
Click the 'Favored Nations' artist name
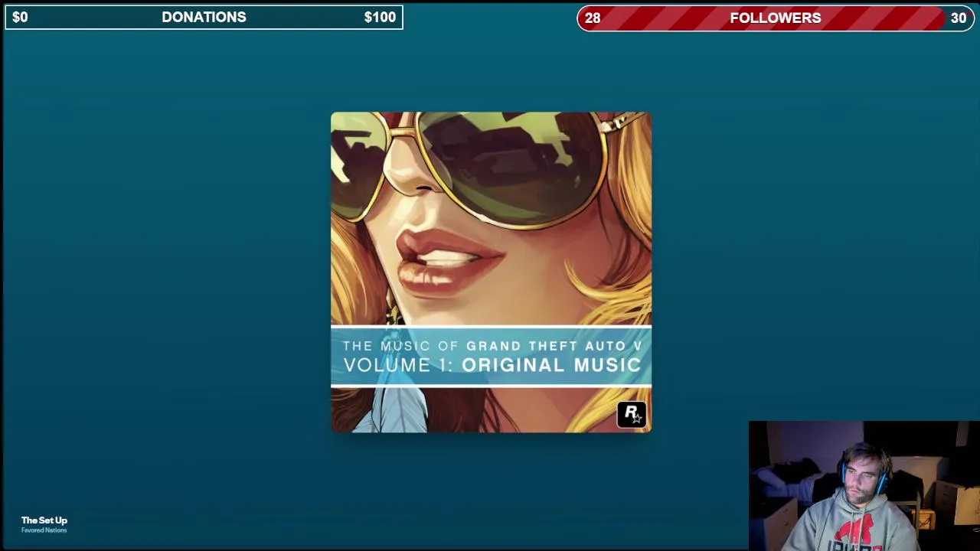44,530
